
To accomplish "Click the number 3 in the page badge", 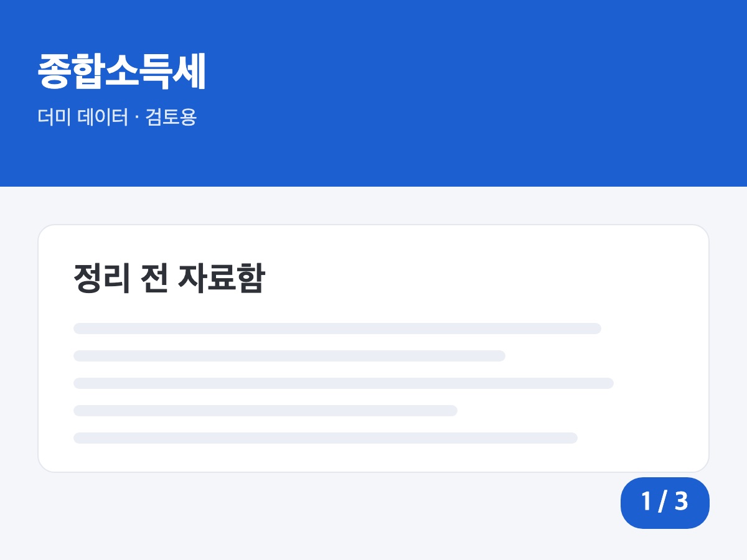I will pos(682,502).
